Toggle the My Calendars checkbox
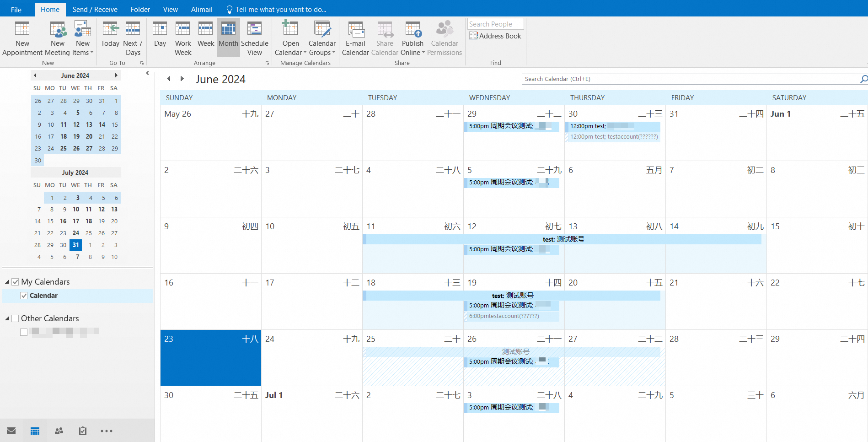The height and width of the screenshot is (442, 868). [15, 282]
